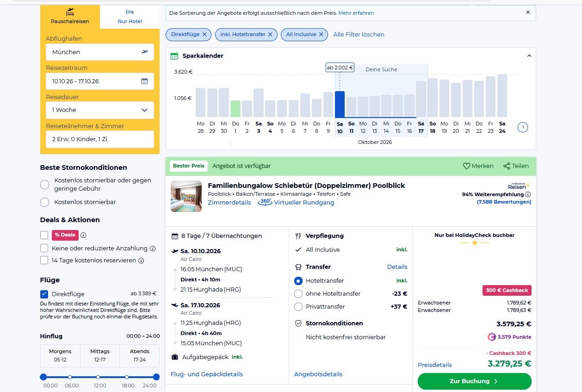The height and width of the screenshot is (392, 582).
Task: Switch to the Nur Hotel tab
Action: 130,17
